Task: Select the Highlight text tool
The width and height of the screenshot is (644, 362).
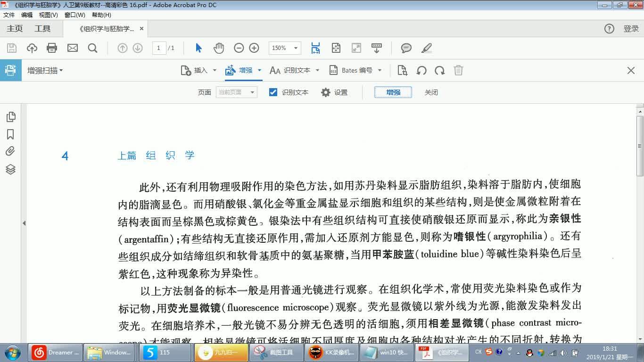Action: [x=426, y=48]
